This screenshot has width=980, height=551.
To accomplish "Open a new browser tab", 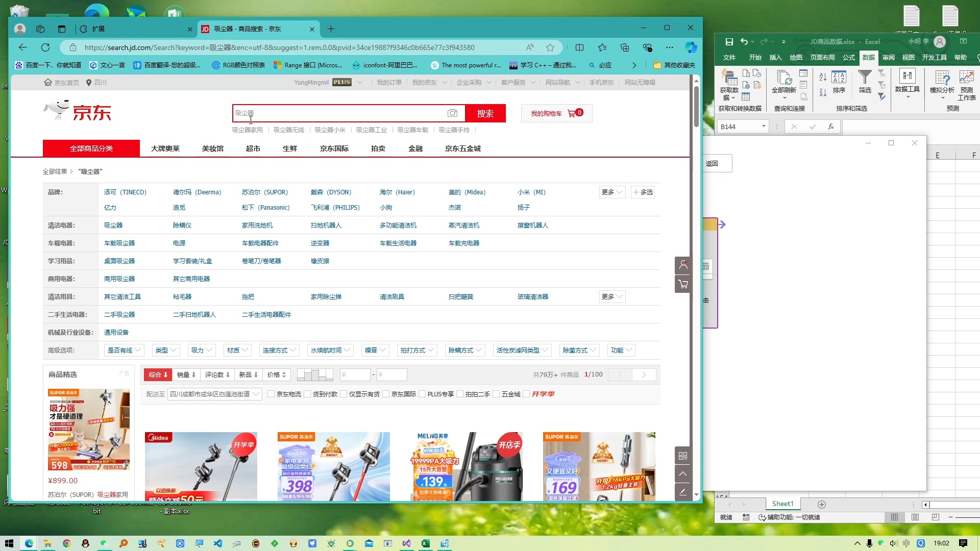I will pyautogui.click(x=331, y=29).
